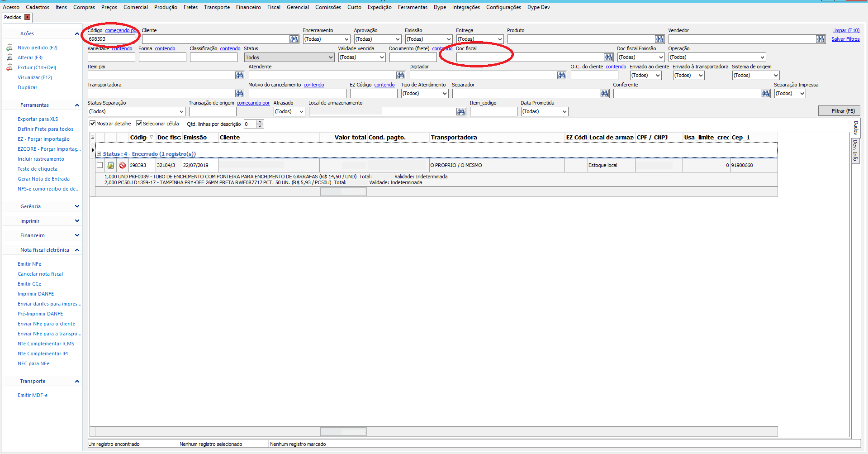Click bottom horizontal scrollbar thumb of grid
The image size is (868, 454).
[x=343, y=432]
